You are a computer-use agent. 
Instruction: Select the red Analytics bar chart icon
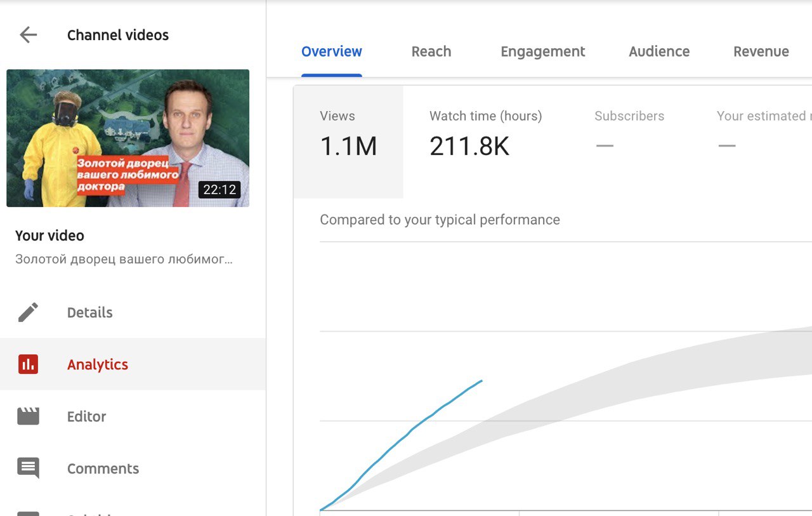coord(28,364)
